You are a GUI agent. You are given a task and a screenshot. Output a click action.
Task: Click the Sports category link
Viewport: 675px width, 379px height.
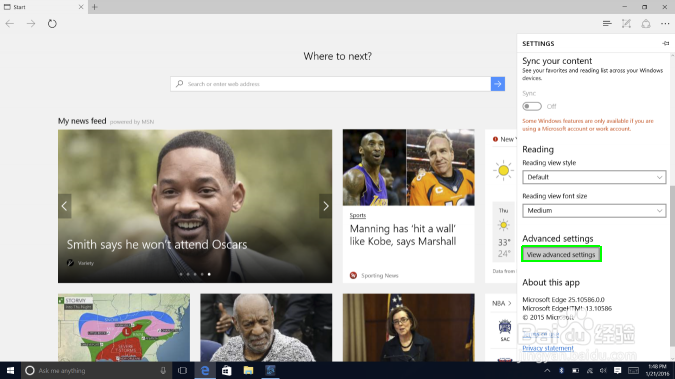point(358,215)
